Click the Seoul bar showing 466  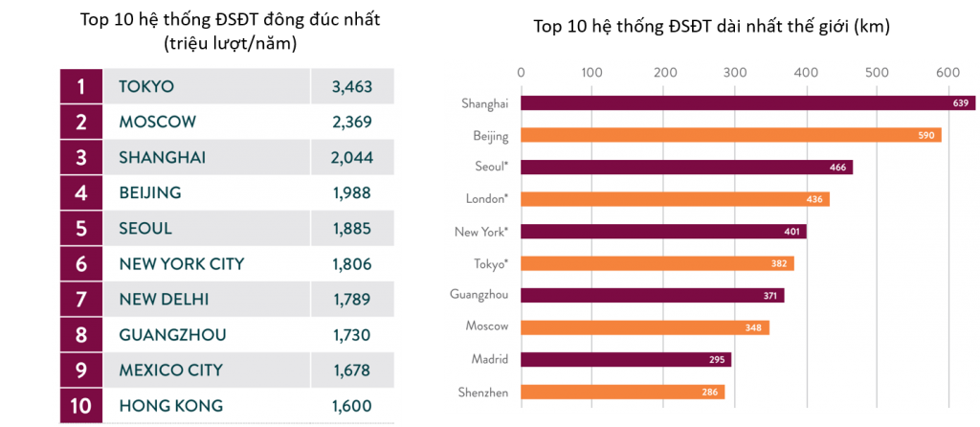pyautogui.click(x=686, y=168)
